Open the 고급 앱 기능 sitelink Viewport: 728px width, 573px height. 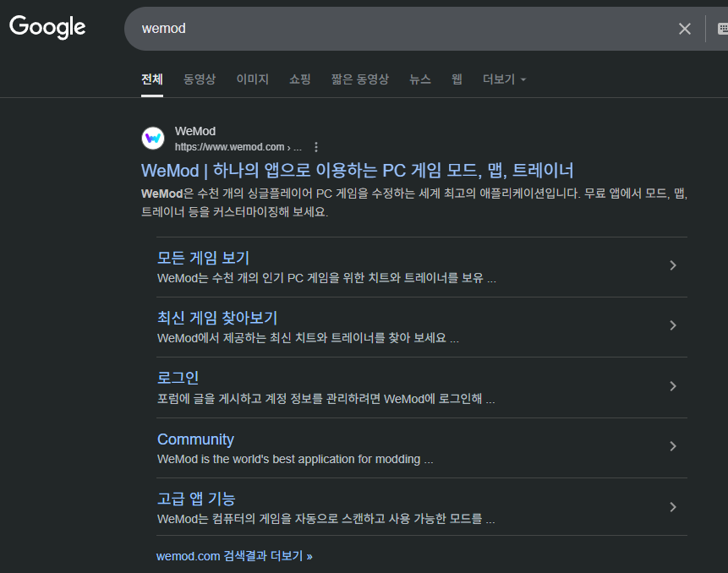point(196,499)
